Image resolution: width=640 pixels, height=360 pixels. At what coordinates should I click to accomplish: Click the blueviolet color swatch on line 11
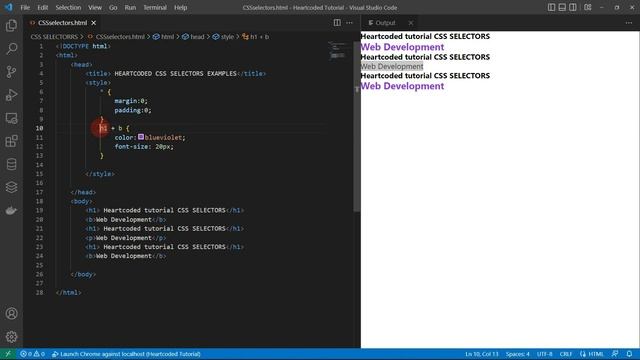pyautogui.click(x=141, y=137)
